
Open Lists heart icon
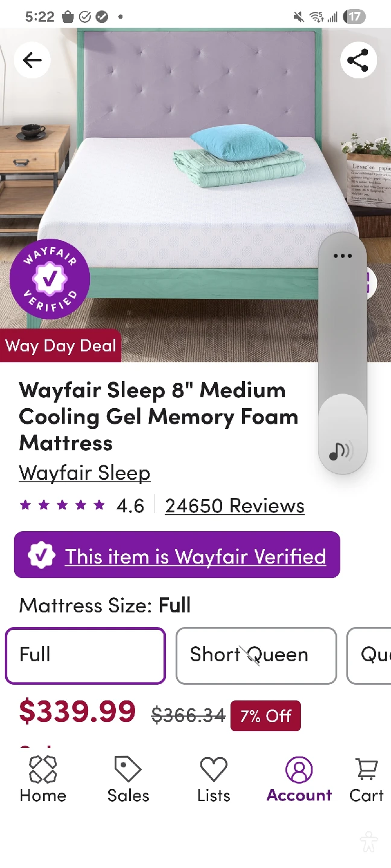coord(214,769)
